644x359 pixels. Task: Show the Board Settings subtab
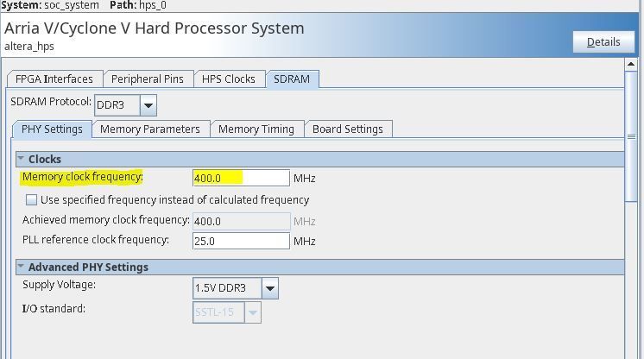coord(348,129)
